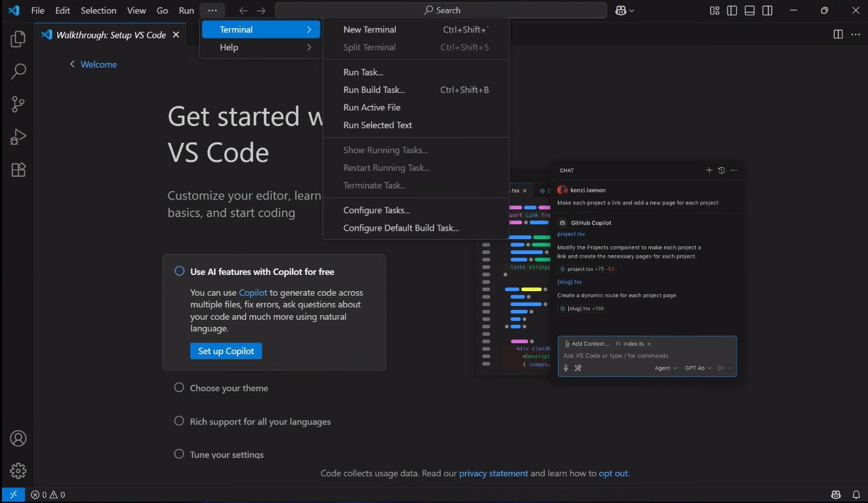868x503 pixels.
Task: Open Customize Layout icon
Action: [x=715, y=10]
